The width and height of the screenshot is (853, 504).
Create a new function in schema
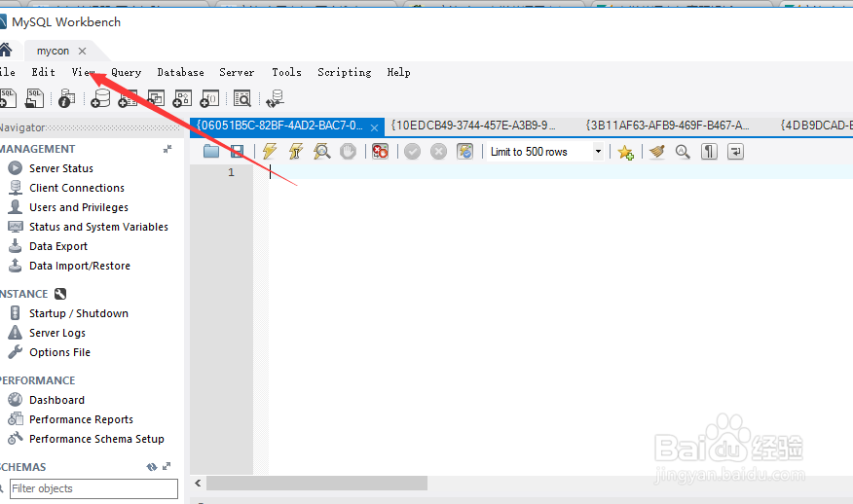point(209,98)
